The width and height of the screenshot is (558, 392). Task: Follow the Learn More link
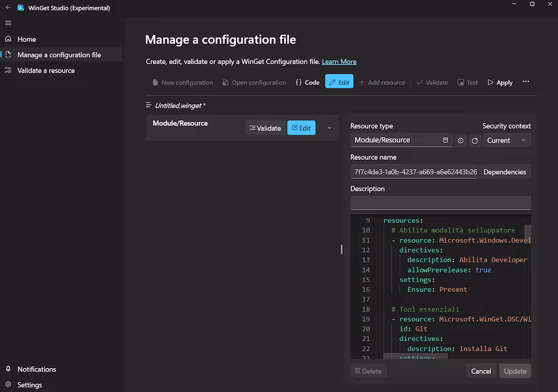click(339, 62)
